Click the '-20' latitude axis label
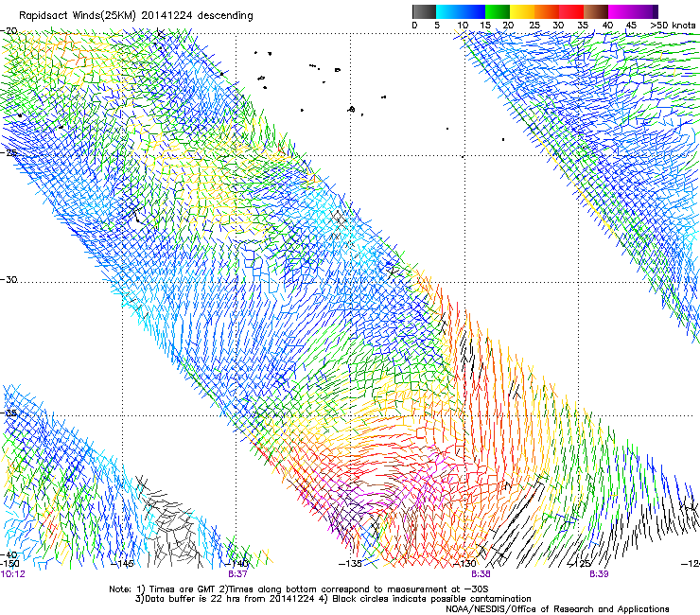 click(x=9, y=31)
